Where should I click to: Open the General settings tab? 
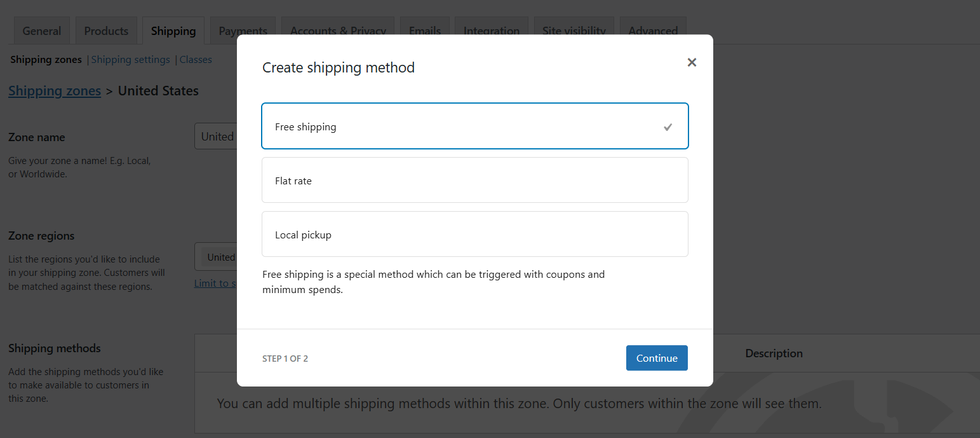(x=41, y=30)
